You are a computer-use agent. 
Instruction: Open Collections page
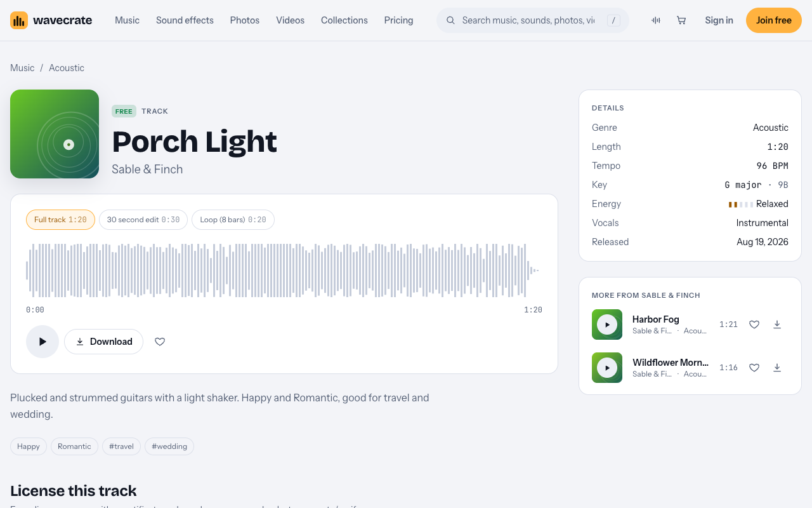coord(344,20)
